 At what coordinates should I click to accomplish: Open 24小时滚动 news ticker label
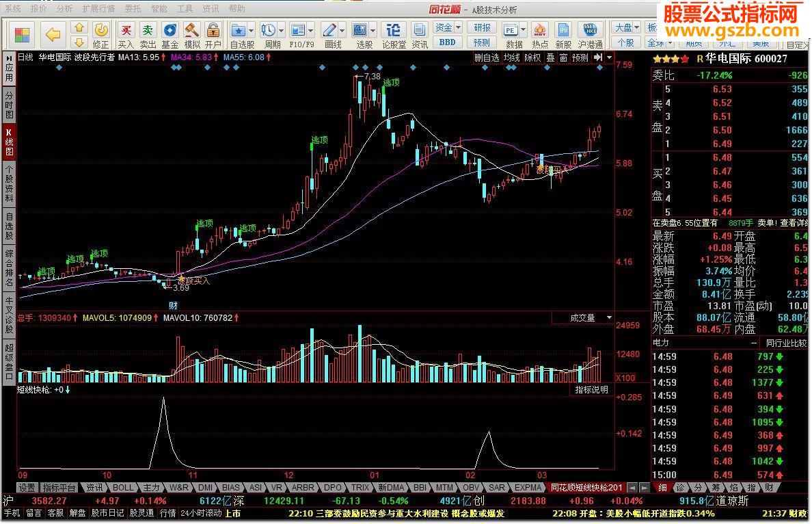pos(202,513)
